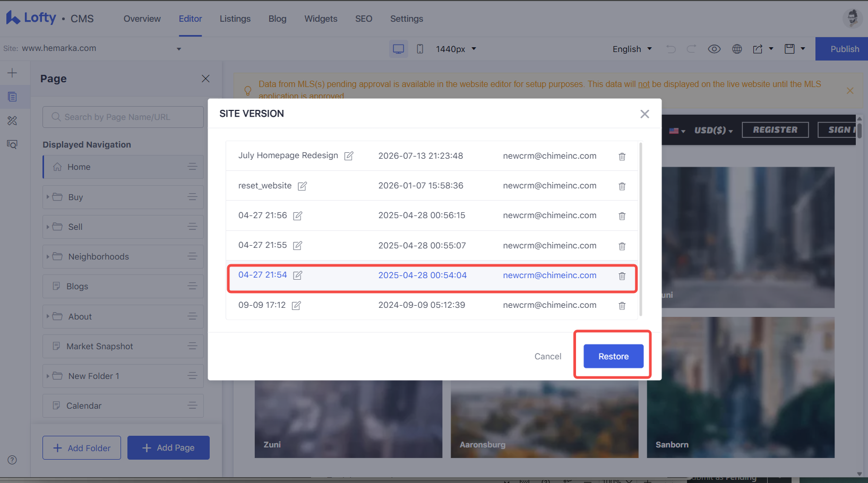Rename July Homepage Redesign version
This screenshot has height=483, width=868.
(349, 156)
